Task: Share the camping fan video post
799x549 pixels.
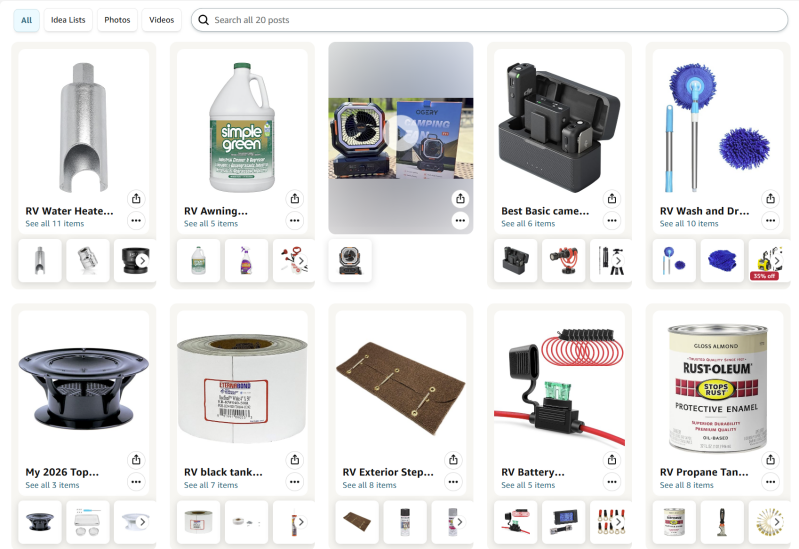Action: (x=460, y=198)
